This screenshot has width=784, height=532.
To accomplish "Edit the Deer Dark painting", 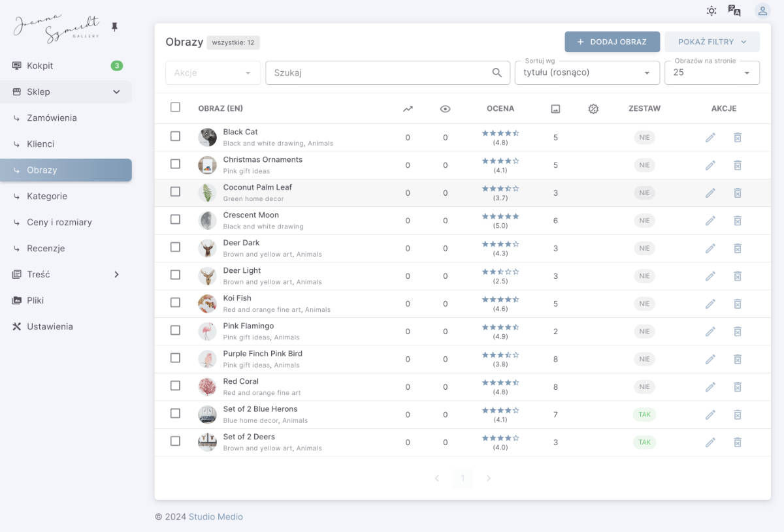I will click(x=710, y=249).
